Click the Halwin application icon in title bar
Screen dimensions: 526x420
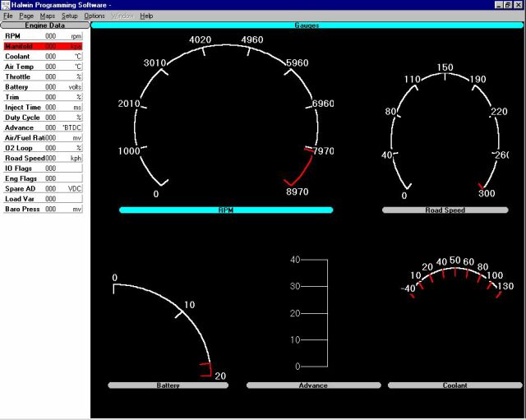coord(7,5)
